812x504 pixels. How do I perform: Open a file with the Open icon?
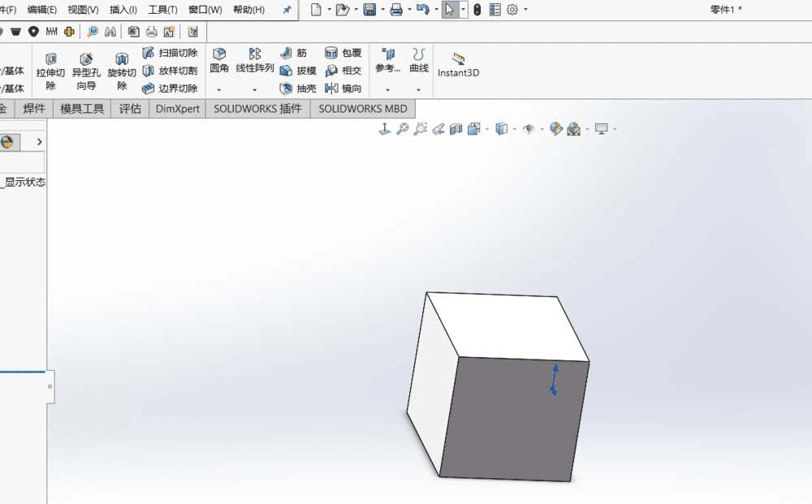(x=343, y=9)
